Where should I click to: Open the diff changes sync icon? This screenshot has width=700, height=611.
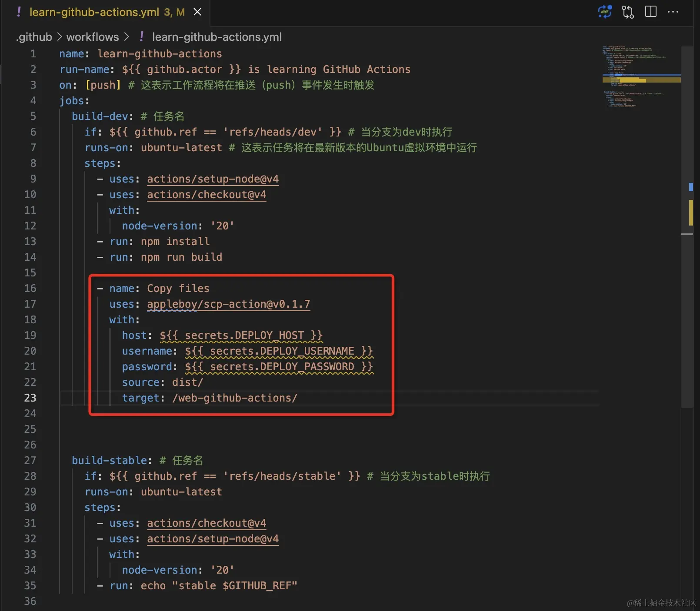[x=605, y=12]
